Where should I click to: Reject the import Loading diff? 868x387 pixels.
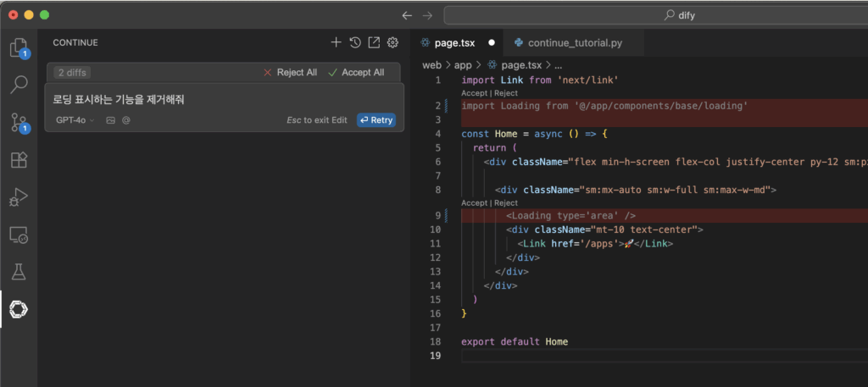coord(506,93)
